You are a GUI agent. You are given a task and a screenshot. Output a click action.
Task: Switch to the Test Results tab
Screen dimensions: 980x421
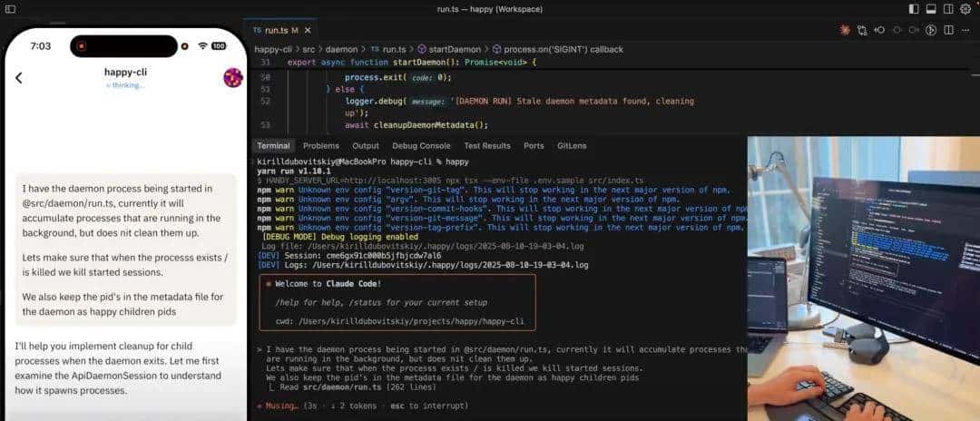(487, 145)
